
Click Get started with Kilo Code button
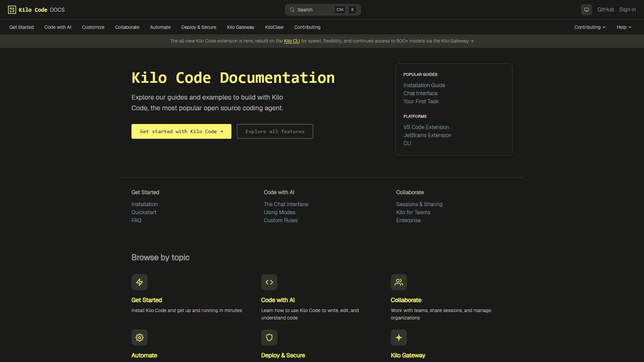point(181,131)
